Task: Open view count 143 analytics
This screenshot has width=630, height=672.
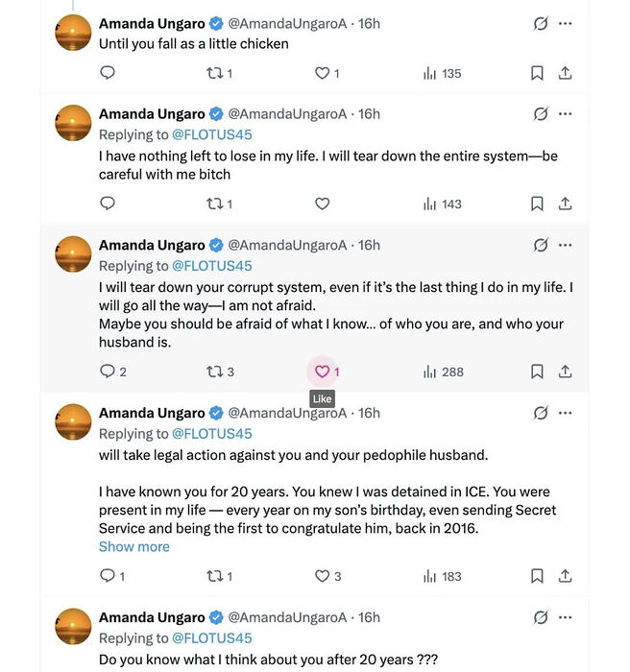Action: pos(442,204)
